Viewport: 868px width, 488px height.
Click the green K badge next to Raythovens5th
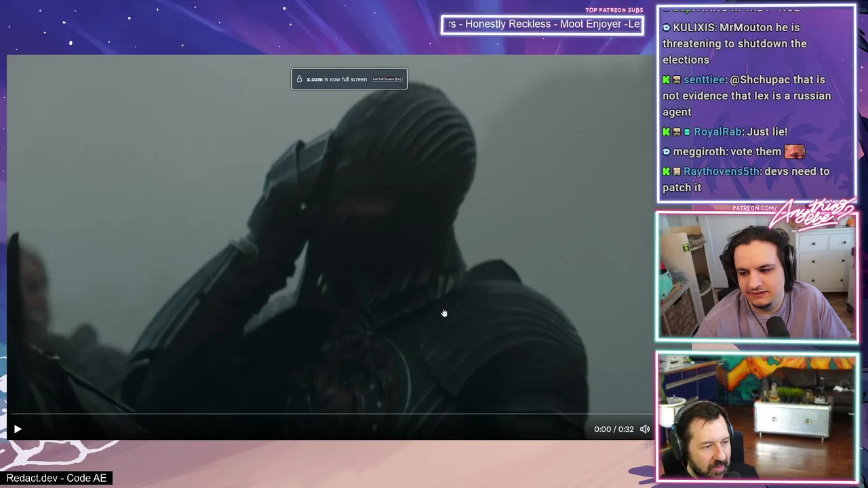(x=667, y=171)
